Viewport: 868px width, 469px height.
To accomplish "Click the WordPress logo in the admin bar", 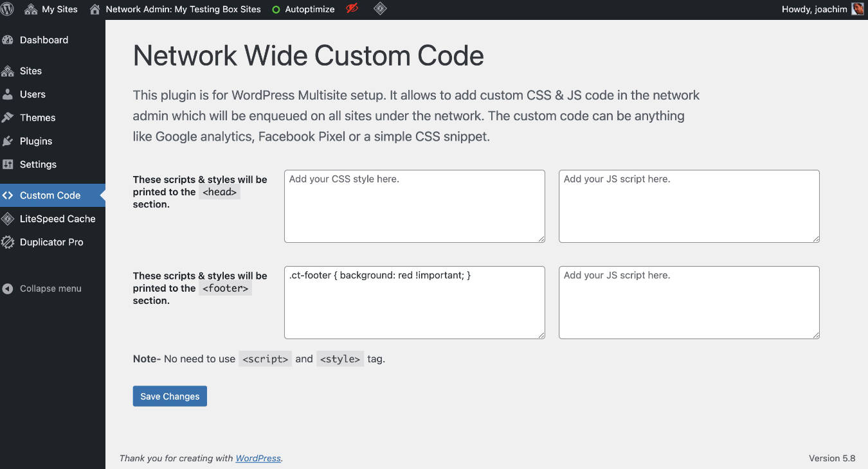I will (7, 9).
